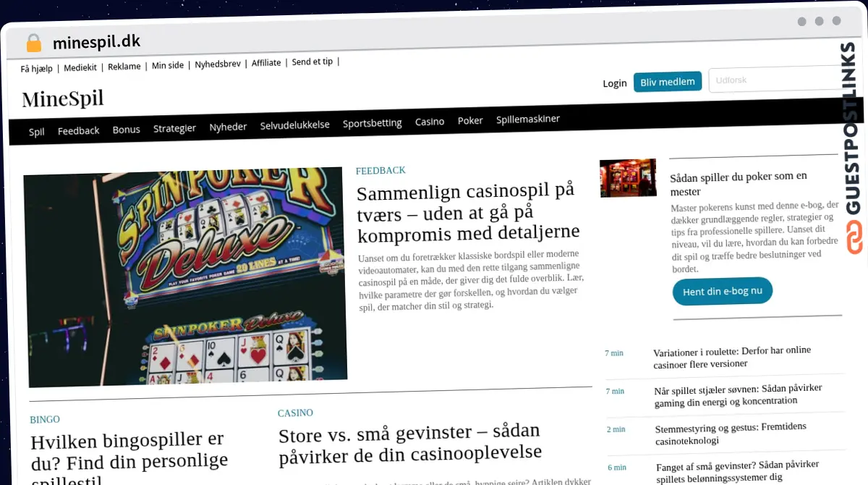Viewport: 868px width, 485px height.
Task: Click 7 min label beside Når spillet stjæler søvnen
Action: pos(615,391)
